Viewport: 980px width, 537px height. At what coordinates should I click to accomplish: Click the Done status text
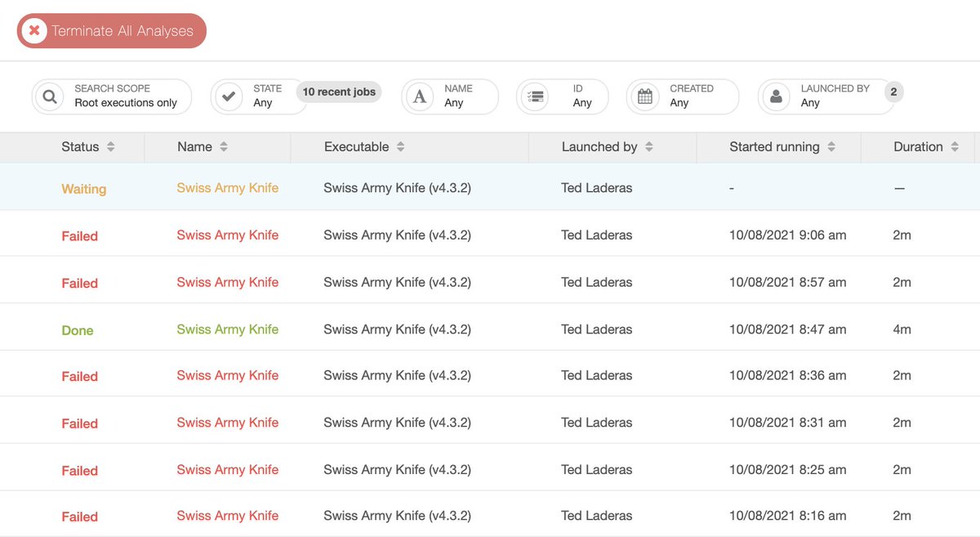(78, 331)
